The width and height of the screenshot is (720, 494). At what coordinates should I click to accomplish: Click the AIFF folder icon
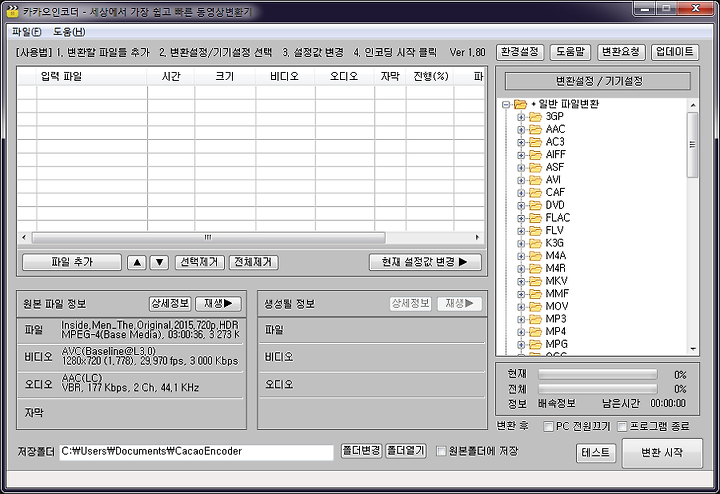pyautogui.click(x=535, y=155)
